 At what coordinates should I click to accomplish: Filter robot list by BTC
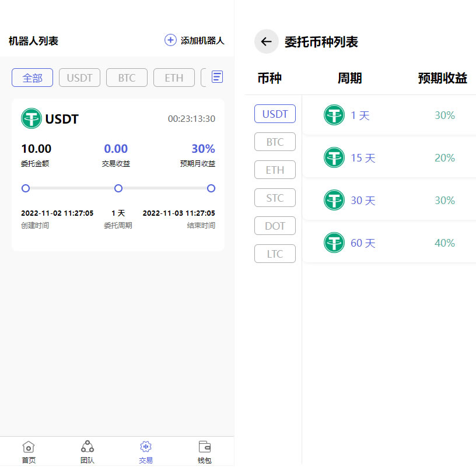coord(127,78)
